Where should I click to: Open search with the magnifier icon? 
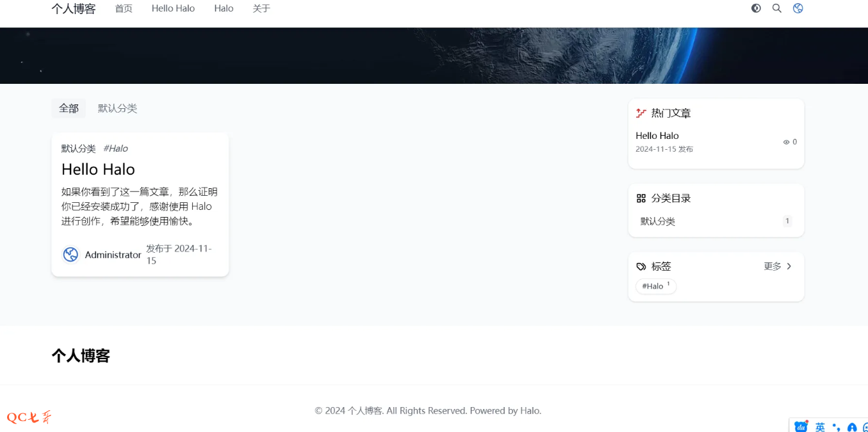click(776, 8)
